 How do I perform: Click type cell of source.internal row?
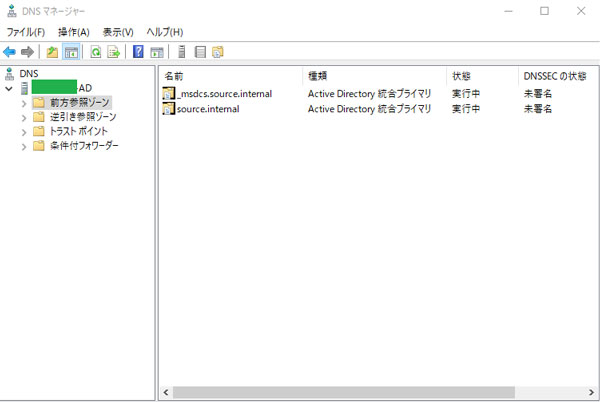[369, 109]
